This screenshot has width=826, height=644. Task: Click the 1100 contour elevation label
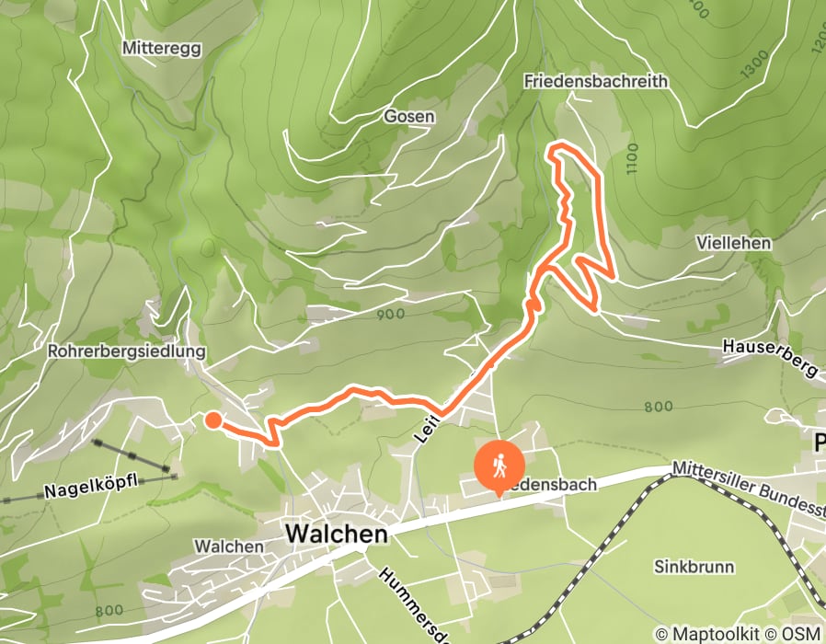tap(632, 158)
